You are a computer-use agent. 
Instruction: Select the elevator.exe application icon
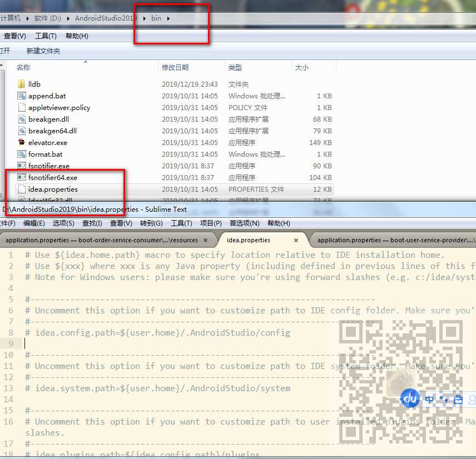(x=21, y=142)
